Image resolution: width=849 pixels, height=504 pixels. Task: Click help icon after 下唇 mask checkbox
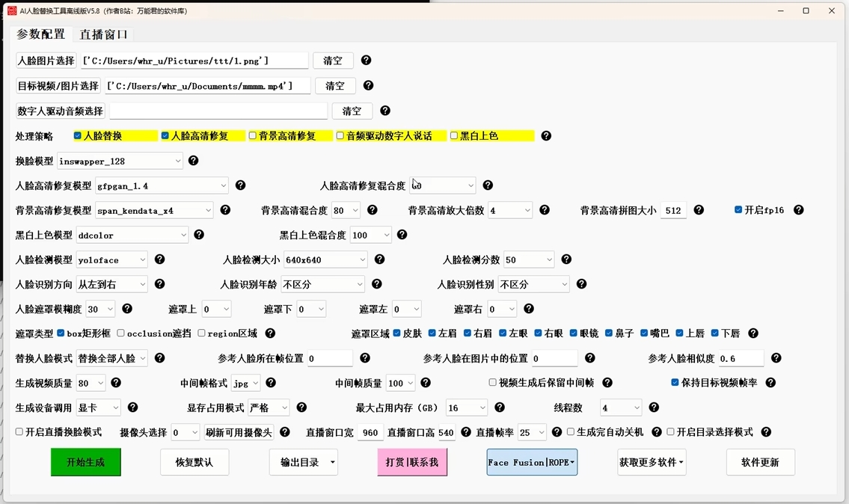(753, 334)
